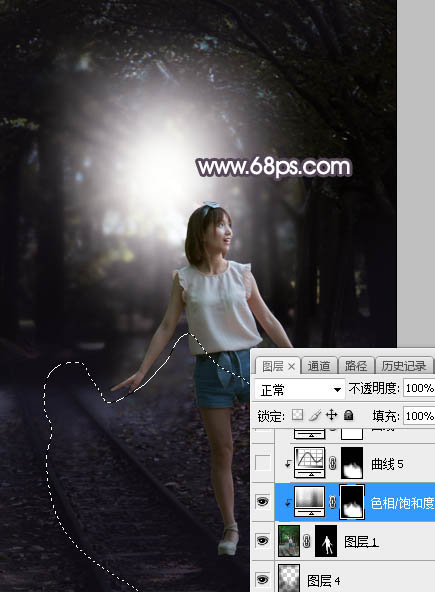Viewport: 435px width, 592px height.
Task: Select hue/saturation adjustment thumbnail icon
Action: [x=309, y=502]
